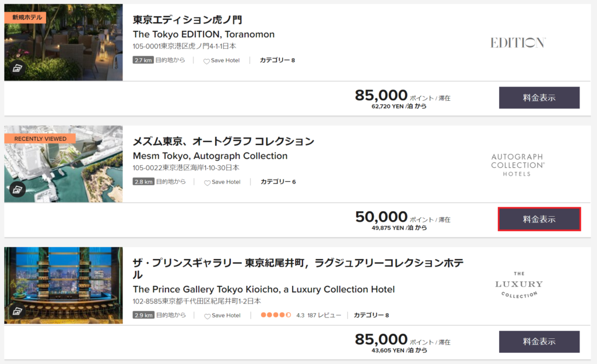Click the EDITION brand logo
This screenshot has height=364, width=597.
pos(518,43)
